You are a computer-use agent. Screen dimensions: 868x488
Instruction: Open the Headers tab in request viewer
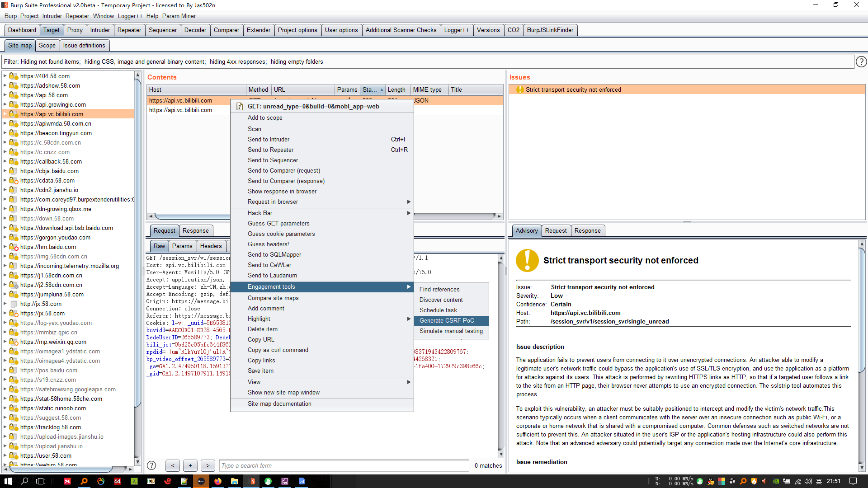(x=211, y=246)
